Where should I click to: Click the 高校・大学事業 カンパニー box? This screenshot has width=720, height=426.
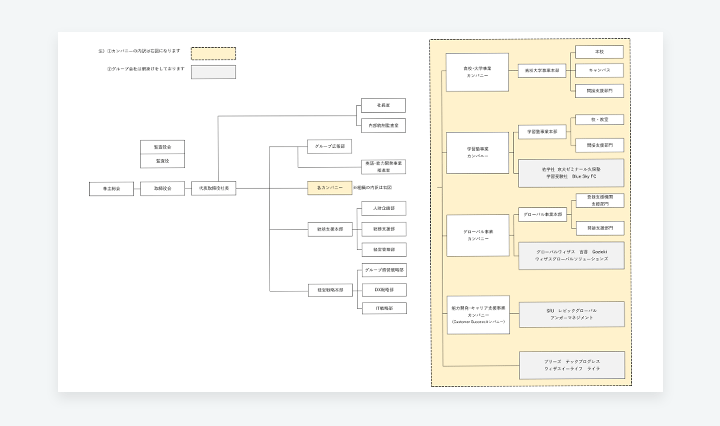coord(477,72)
